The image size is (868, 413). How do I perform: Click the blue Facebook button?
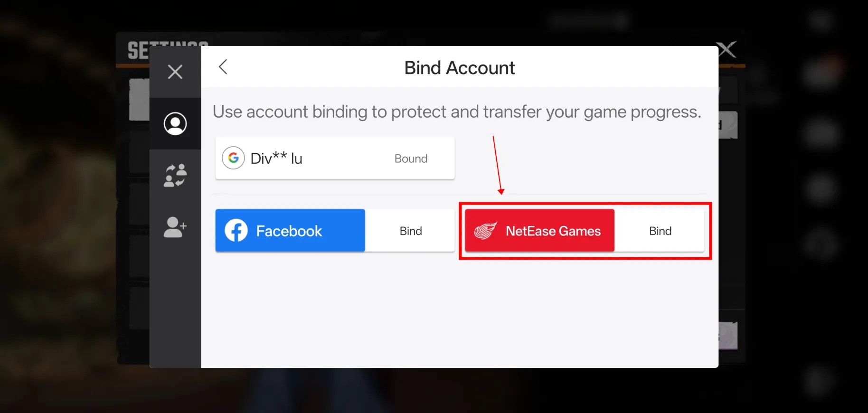(290, 230)
